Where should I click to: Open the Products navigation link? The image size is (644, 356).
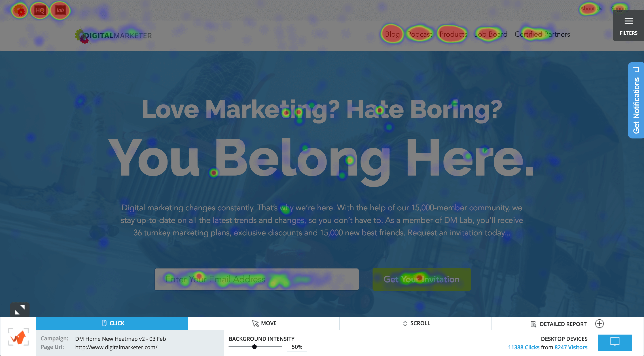tap(453, 34)
